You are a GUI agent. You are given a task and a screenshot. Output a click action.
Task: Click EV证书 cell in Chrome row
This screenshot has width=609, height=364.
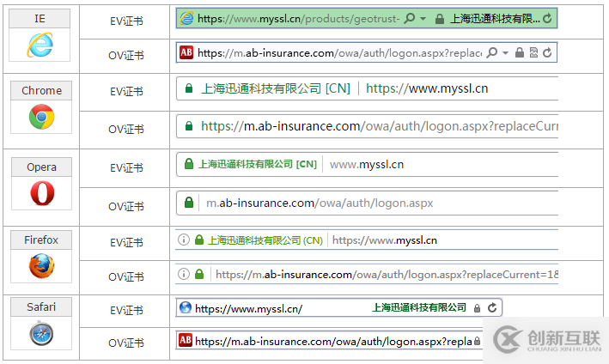tap(126, 92)
